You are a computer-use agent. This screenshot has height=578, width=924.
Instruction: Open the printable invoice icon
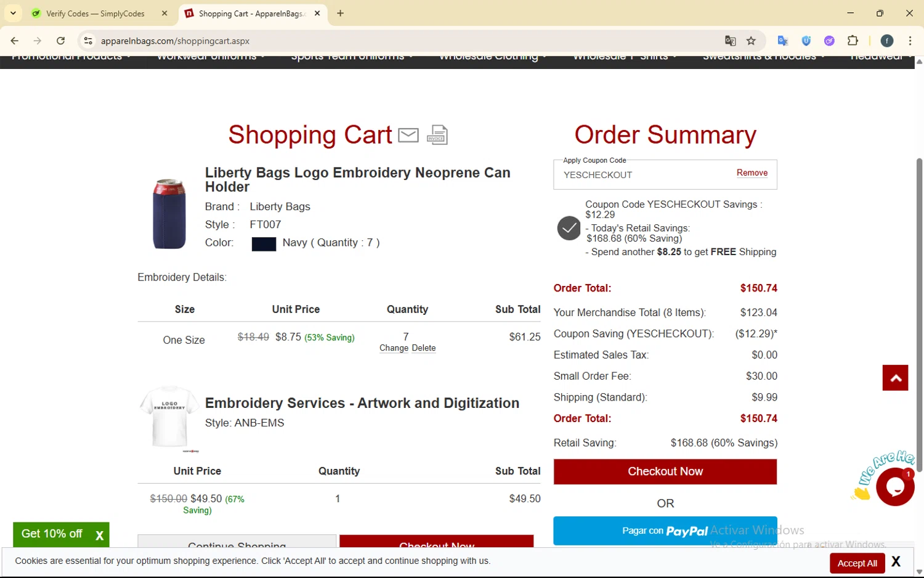pos(437,134)
